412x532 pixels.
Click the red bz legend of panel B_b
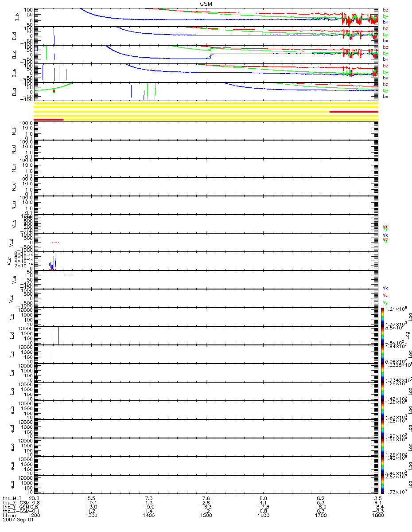385,10
